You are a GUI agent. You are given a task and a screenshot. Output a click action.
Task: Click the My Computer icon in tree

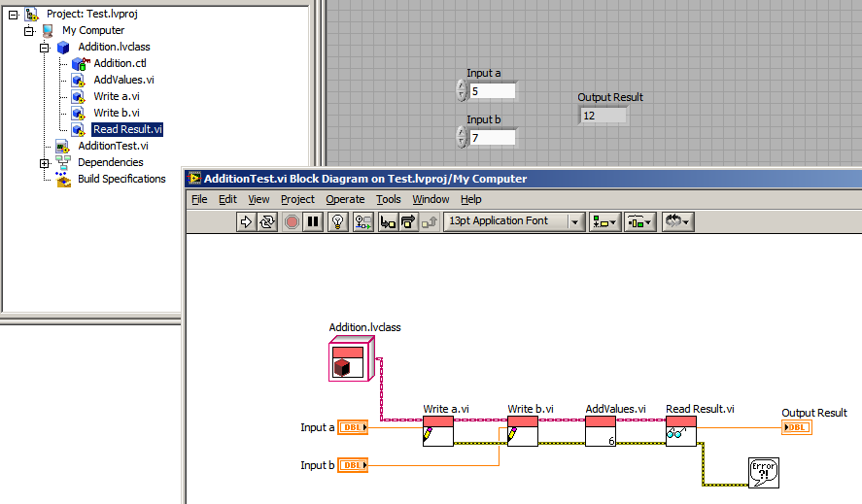click(x=48, y=31)
